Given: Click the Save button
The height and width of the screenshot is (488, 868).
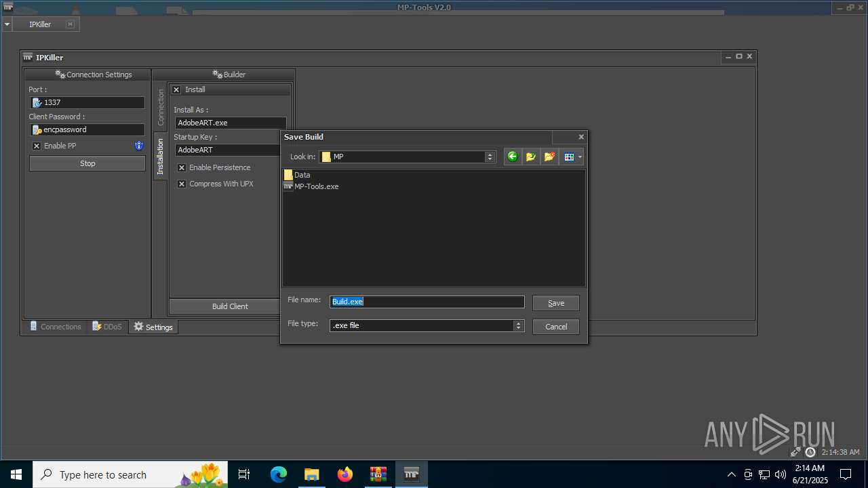Looking at the screenshot, I should [556, 303].
